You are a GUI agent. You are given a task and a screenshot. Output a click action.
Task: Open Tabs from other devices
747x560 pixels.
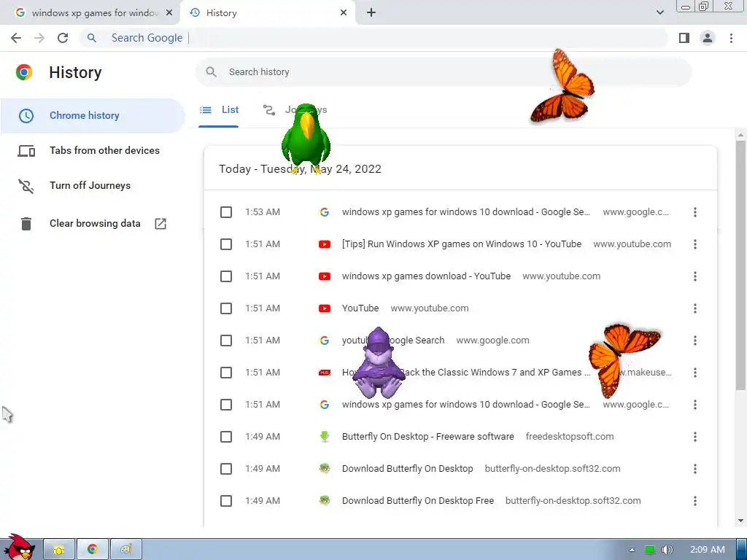(93, 150)
